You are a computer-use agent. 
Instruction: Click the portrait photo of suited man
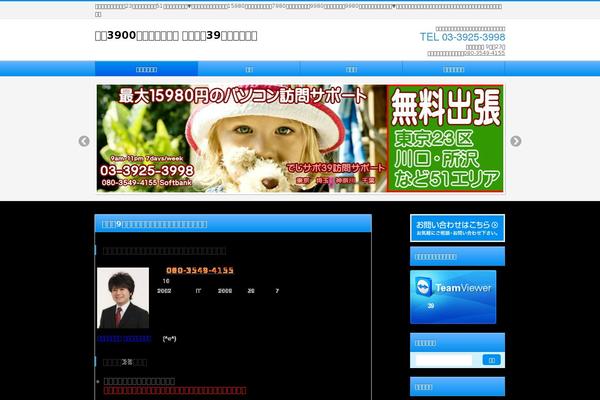coord(123,298)
